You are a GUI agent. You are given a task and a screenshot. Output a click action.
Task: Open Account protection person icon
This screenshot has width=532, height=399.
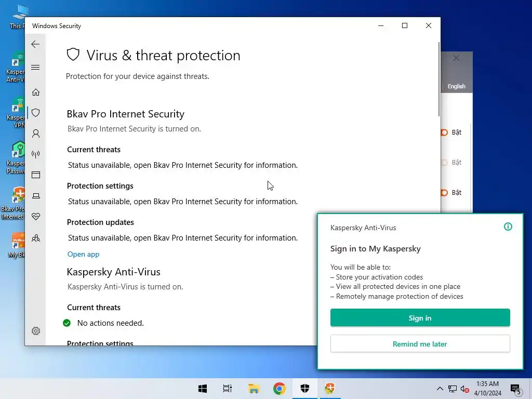36,134
